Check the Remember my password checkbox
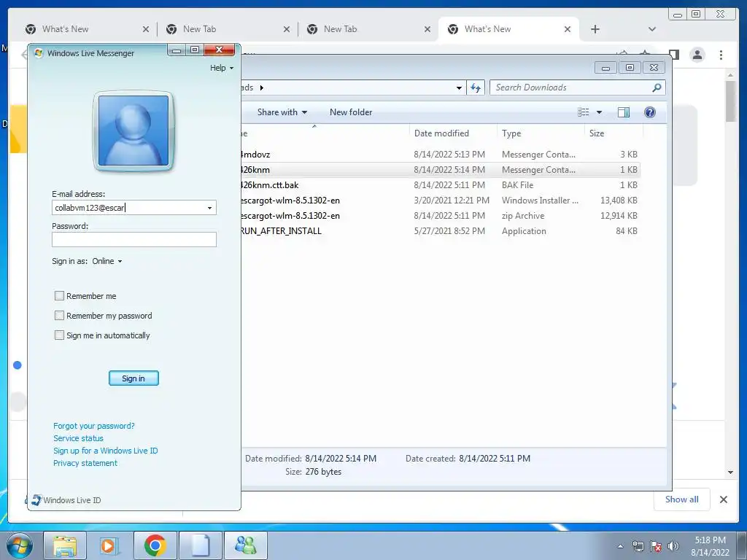747x560 pixels. point(59,316)
